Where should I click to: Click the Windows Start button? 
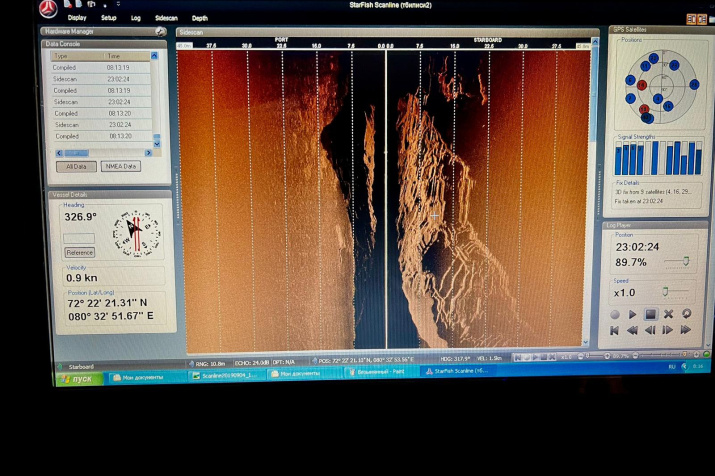point(79,379)
